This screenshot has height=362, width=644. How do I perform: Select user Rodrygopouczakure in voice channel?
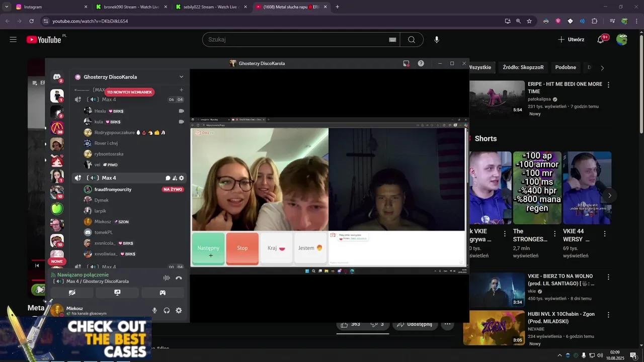click(115, 133)
